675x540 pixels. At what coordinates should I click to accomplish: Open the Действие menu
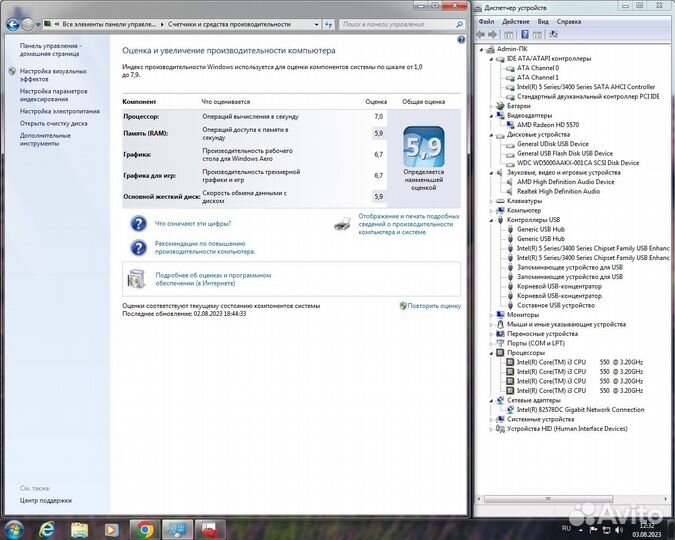coord(515,22)
